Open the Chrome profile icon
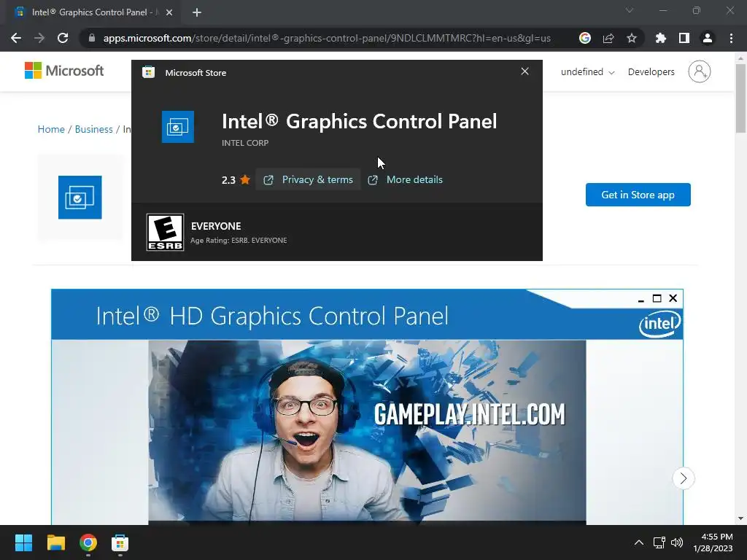 [x=708, y=38]
